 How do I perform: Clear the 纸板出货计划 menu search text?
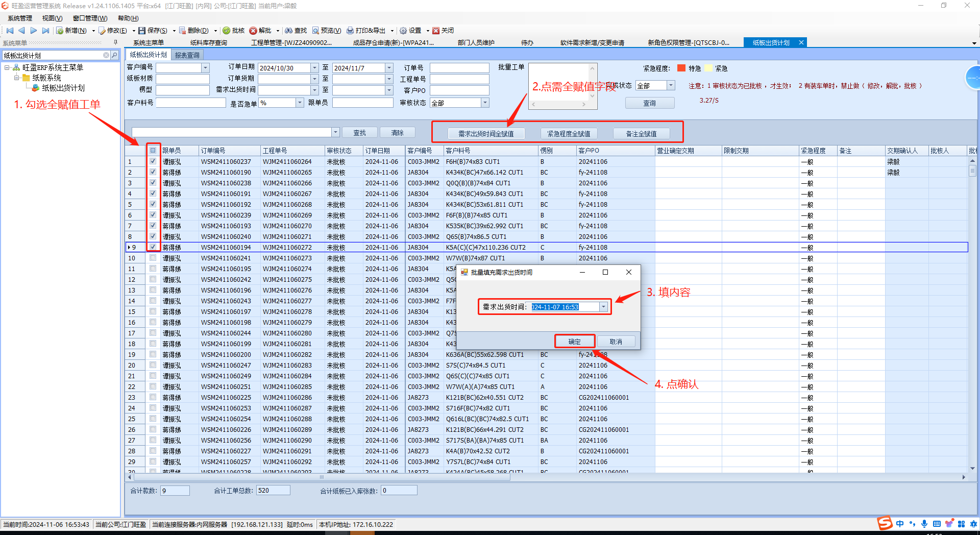(106, 55)
